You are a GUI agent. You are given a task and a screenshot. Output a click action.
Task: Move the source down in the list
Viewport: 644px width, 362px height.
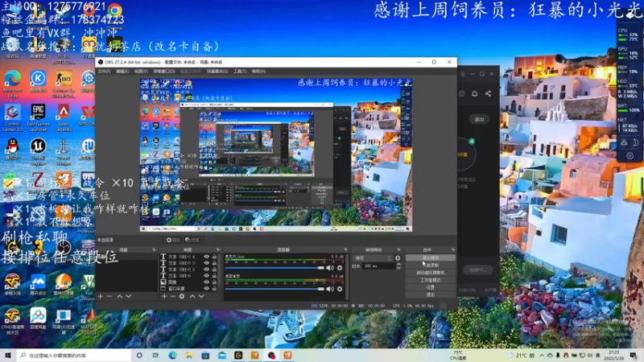click(201, 296)
